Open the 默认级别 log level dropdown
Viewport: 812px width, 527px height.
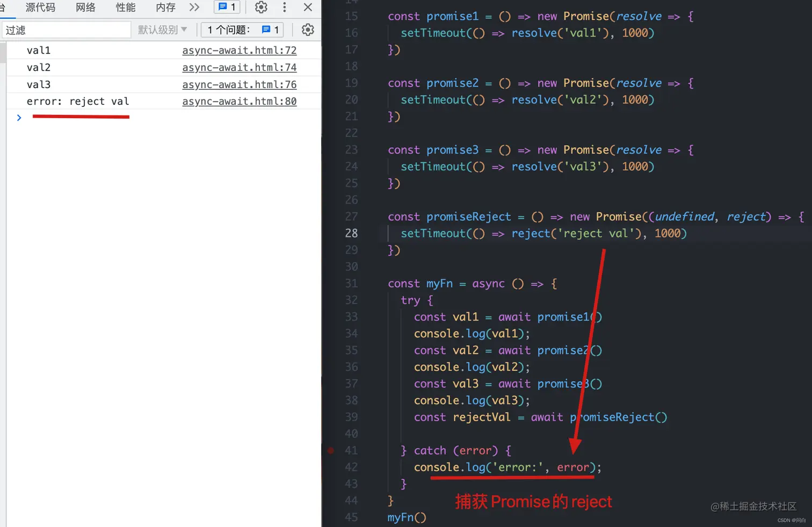[162, 30]
